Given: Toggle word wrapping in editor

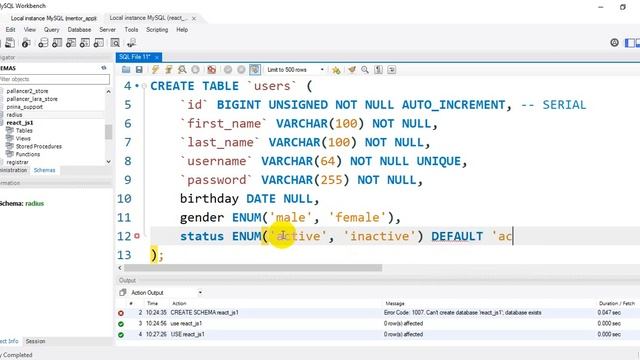Looking at the screenshot, I should click(392, 70).
